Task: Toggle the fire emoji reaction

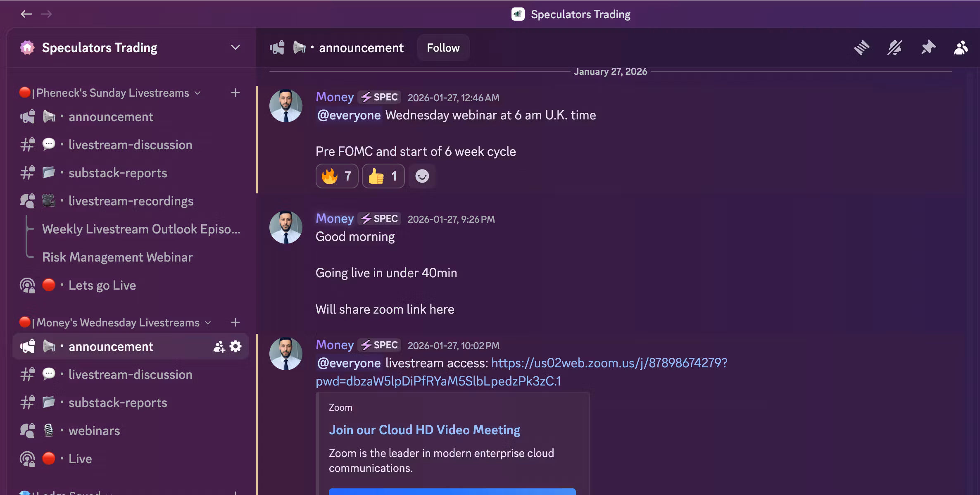Action: click(x=337, y=176)
